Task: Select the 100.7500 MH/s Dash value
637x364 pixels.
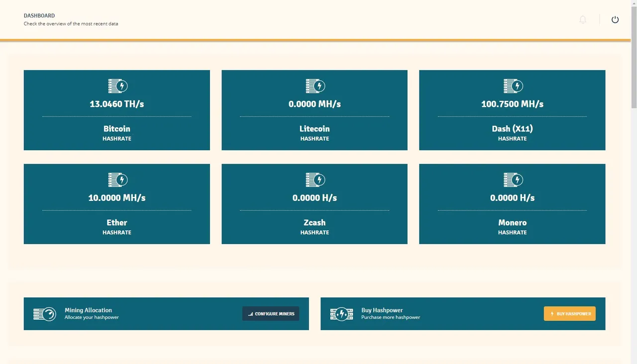Action: [512, 104]
